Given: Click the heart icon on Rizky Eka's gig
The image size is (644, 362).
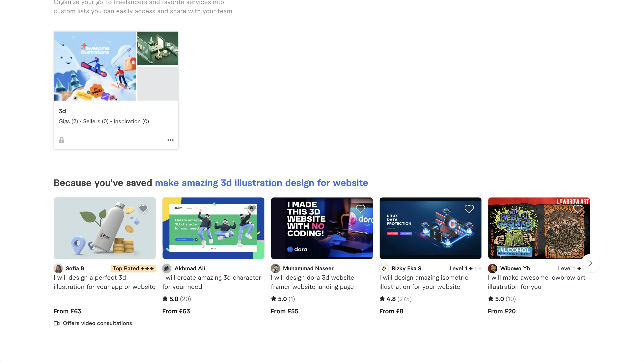Looking at the screenshot, I should point(469,209).
